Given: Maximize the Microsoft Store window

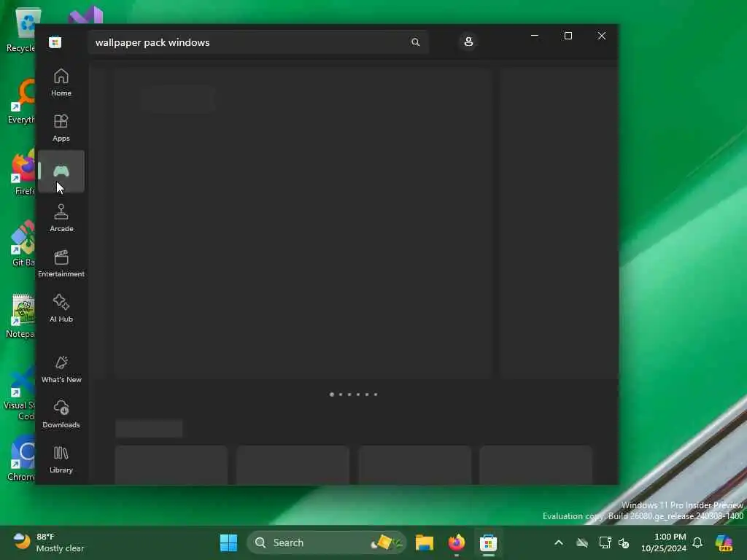Looking at the screenshot, I should click(568, 36).
